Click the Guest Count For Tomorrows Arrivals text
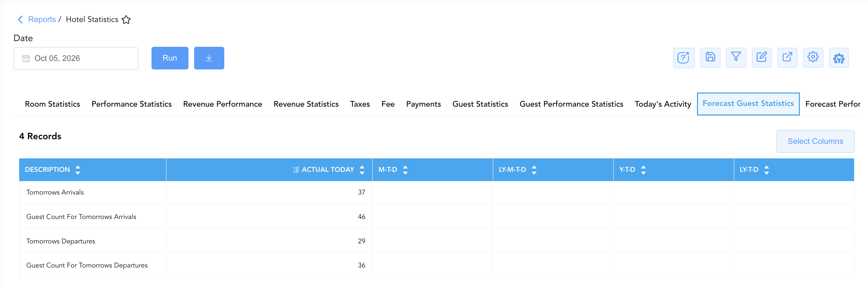868x287 pixels. [x=81, y=217]
